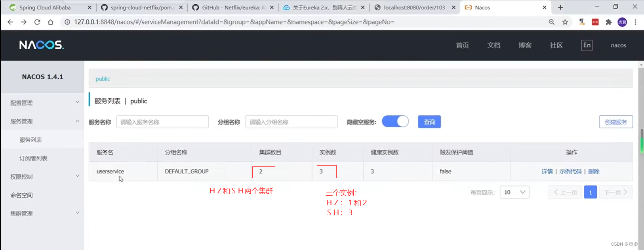Open 示例代码 for userservice
Image resolution: width=644 pixels, height=250 pixels.
click(570, 171)
